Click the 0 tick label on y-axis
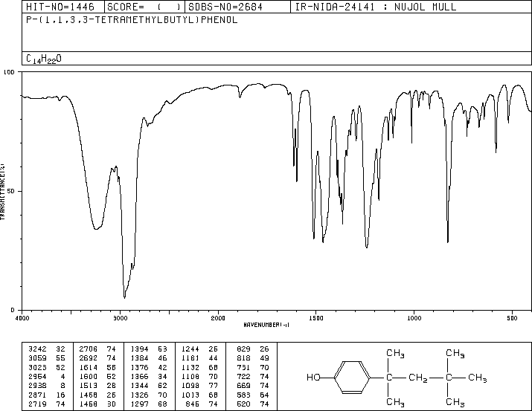This screenshot has width=532, height=411. click(13, 310)
